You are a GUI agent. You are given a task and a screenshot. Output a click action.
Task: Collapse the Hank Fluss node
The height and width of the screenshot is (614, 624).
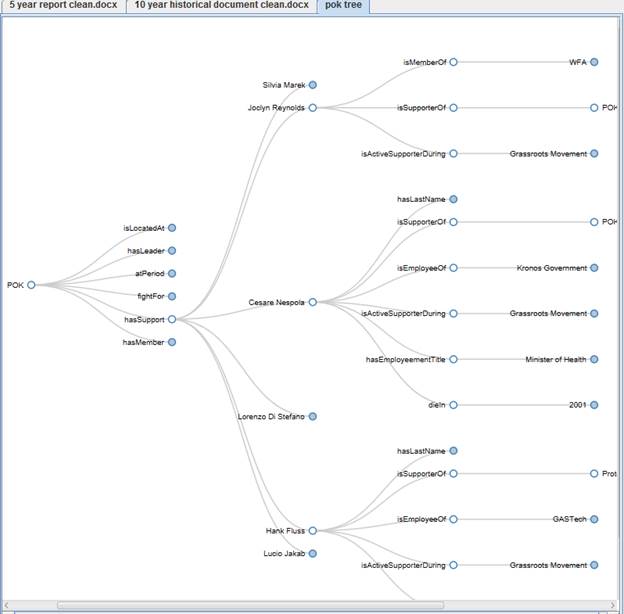(x=313, y=531)
